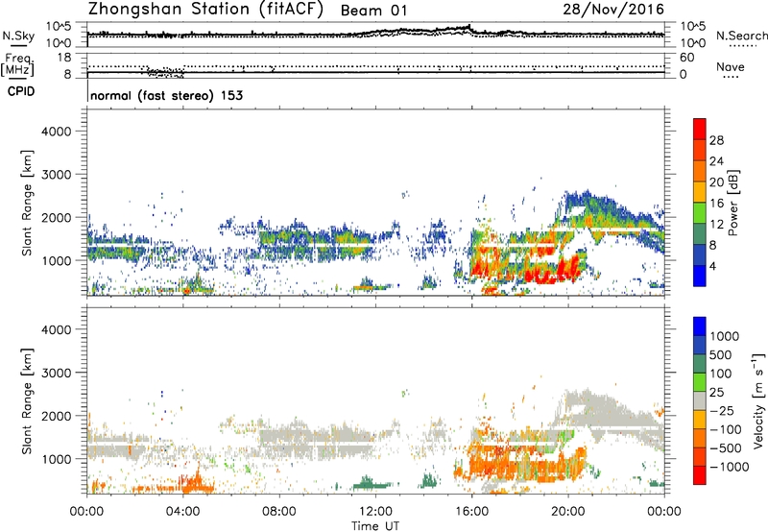
Task: Click the '16:00' time axis tick
Action: pyautogui.click(x=471, y=512)
